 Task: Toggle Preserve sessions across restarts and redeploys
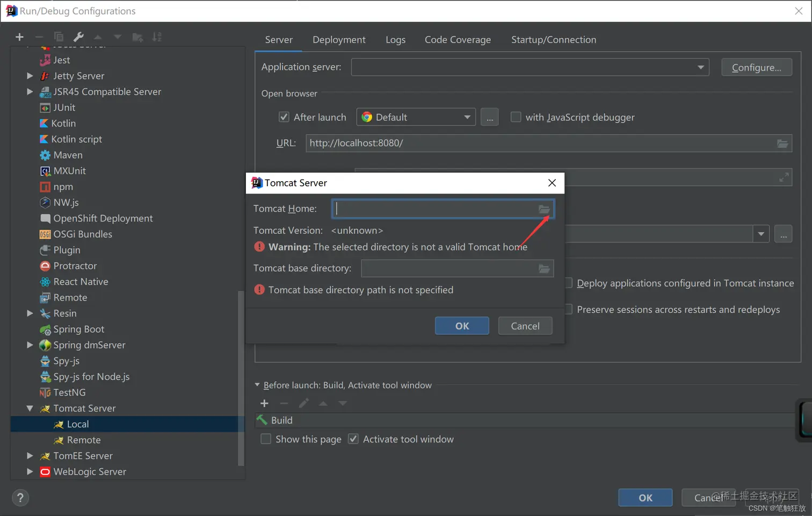coord(569,310)
